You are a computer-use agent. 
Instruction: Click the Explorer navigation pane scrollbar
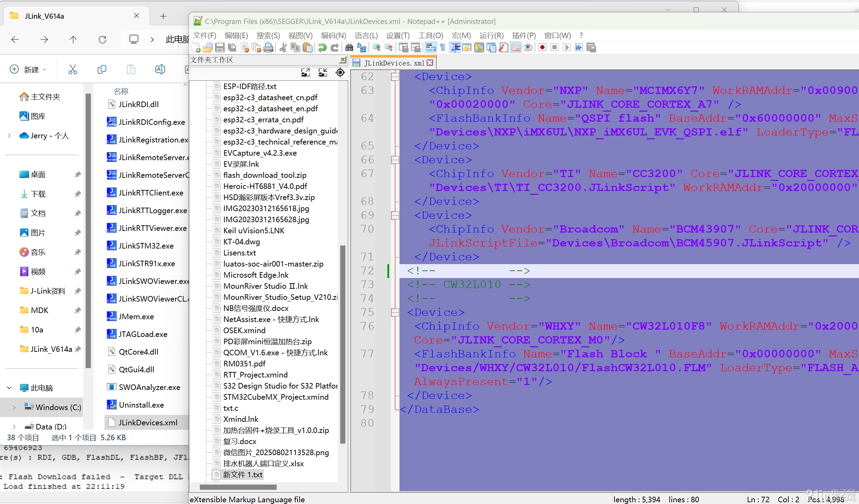pos(88,230)
